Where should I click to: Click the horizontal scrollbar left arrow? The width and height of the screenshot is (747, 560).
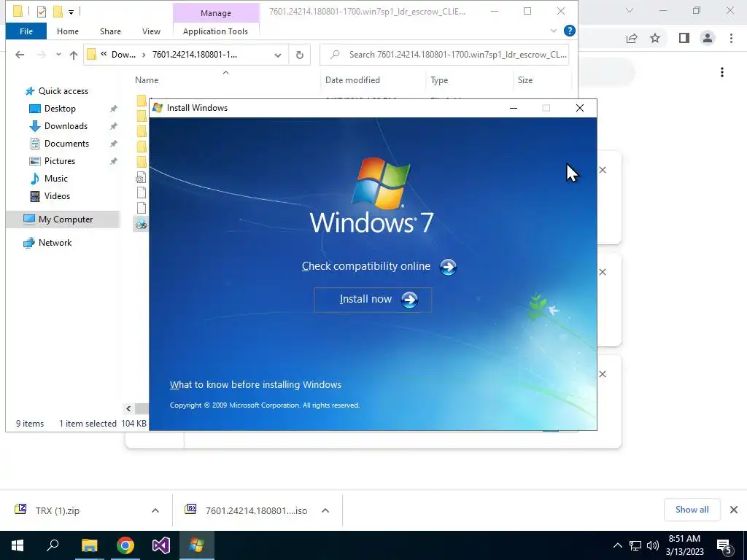[128, 408]
